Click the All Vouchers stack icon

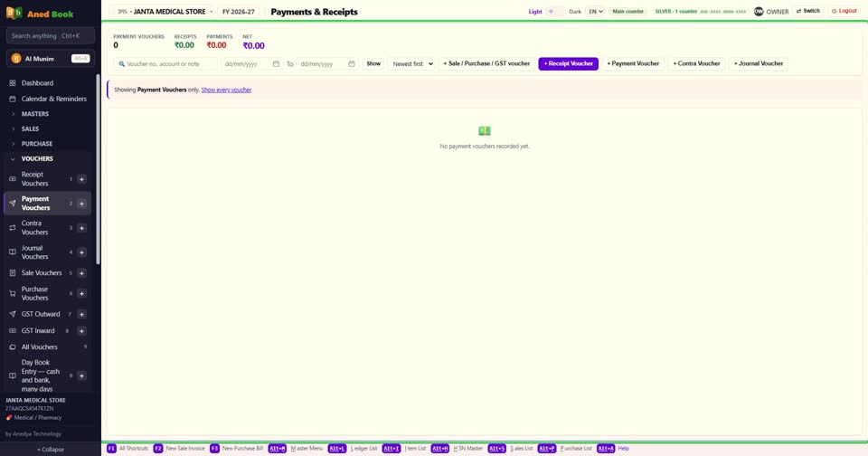[x=12, y=347]
